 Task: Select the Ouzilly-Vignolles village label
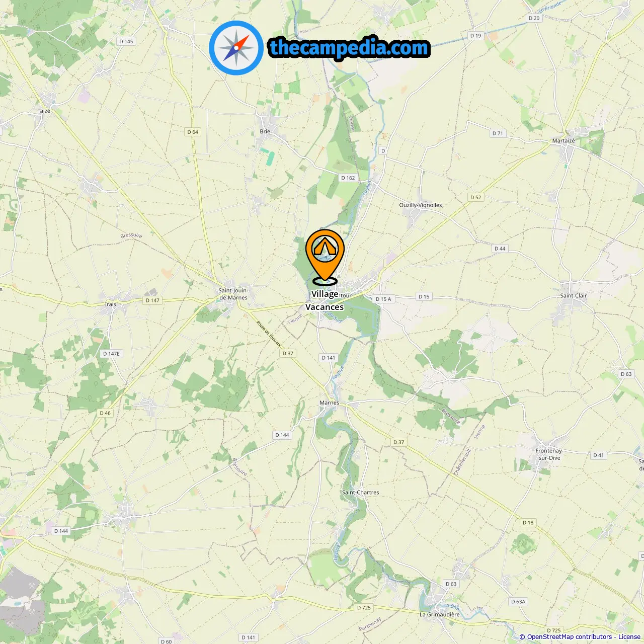point(421,205)
